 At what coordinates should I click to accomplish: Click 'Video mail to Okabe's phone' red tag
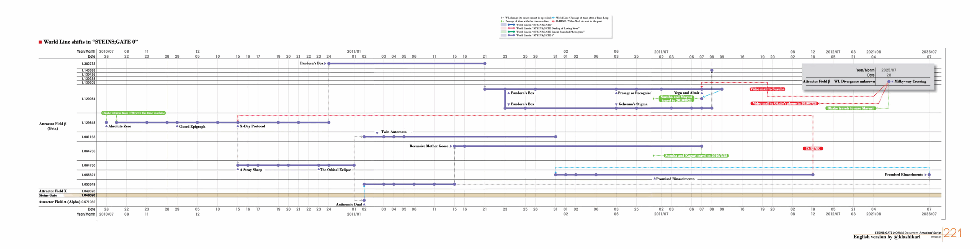click(x=784, y=103)
